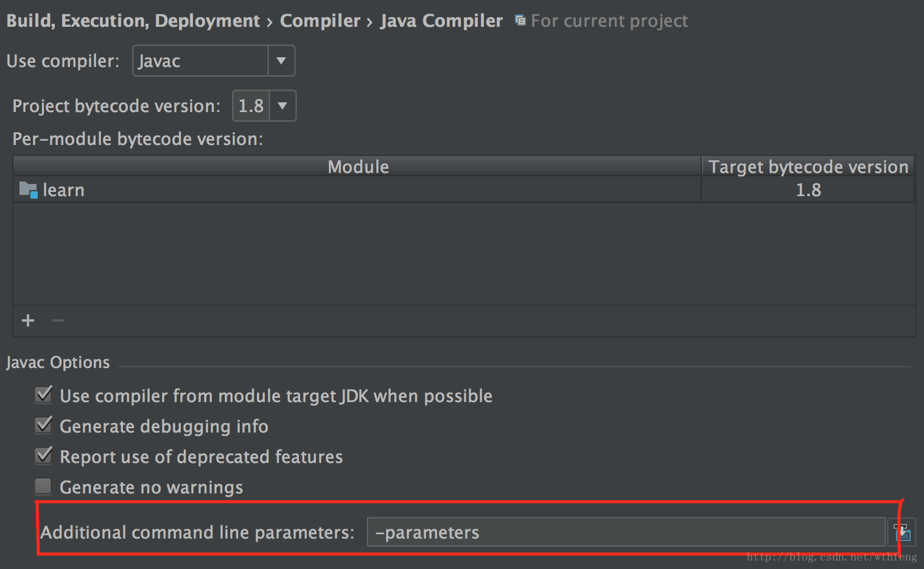The image size is (924, 569).
Task: Click the expand field icon beside parameters
Action: click(902, 532)
